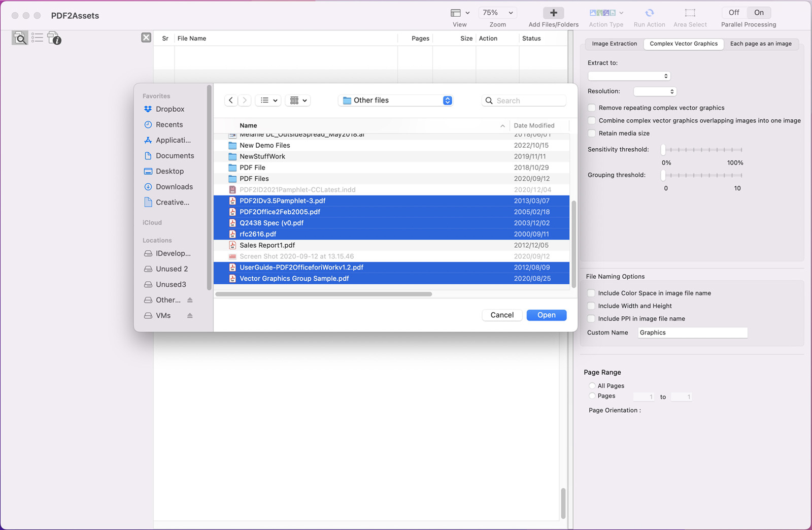Image resolution: width=812 pixels, height=530 pixels.
Task: Switch to Each page as an image tab
Action: [x=760, y=44]
